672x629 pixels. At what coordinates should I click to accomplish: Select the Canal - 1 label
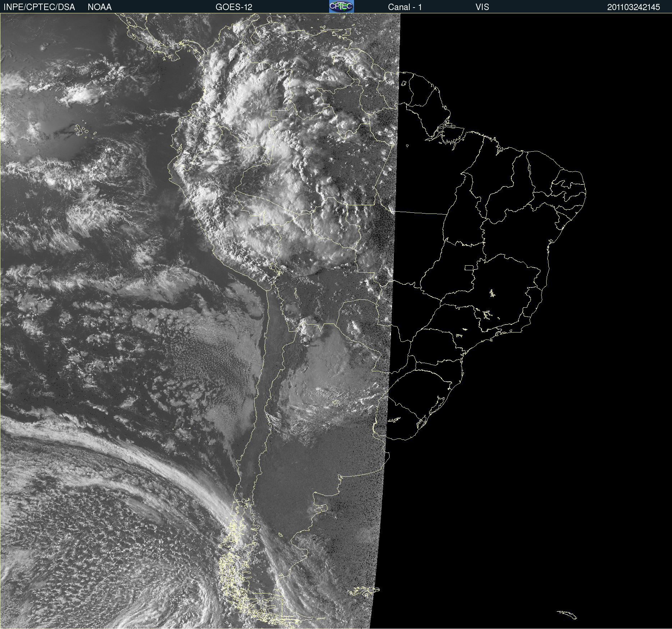405,7
